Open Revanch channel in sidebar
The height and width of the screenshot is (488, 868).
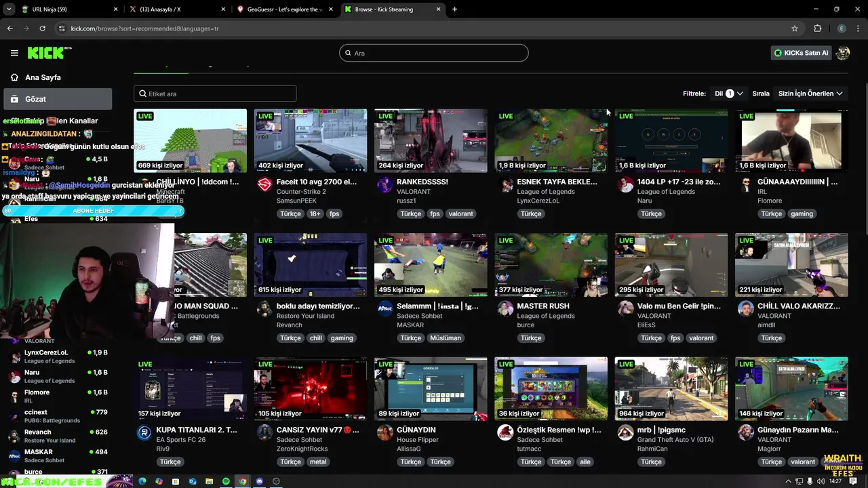coord(58,436)
